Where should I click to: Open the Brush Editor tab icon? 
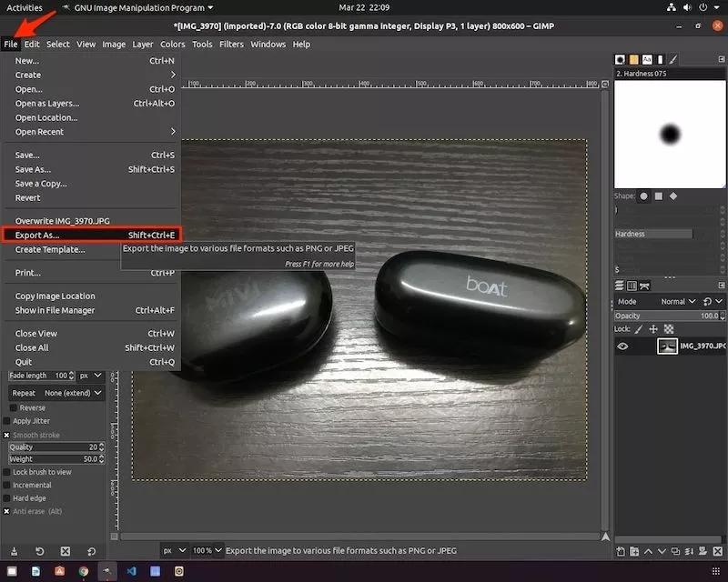point(673,59)
